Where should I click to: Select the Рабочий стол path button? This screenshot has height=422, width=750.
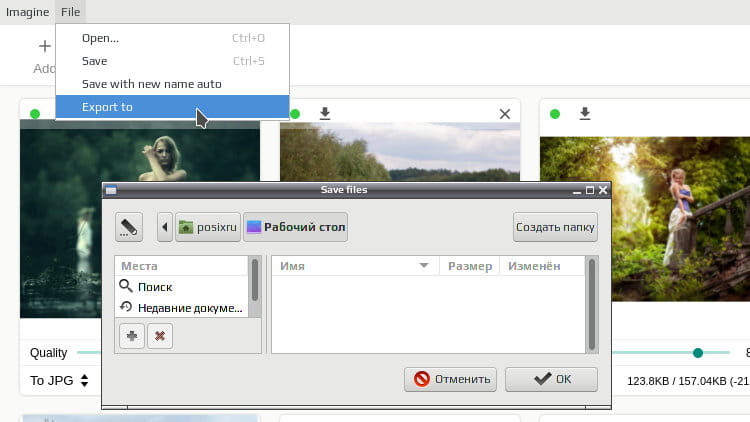coord(296,227)
